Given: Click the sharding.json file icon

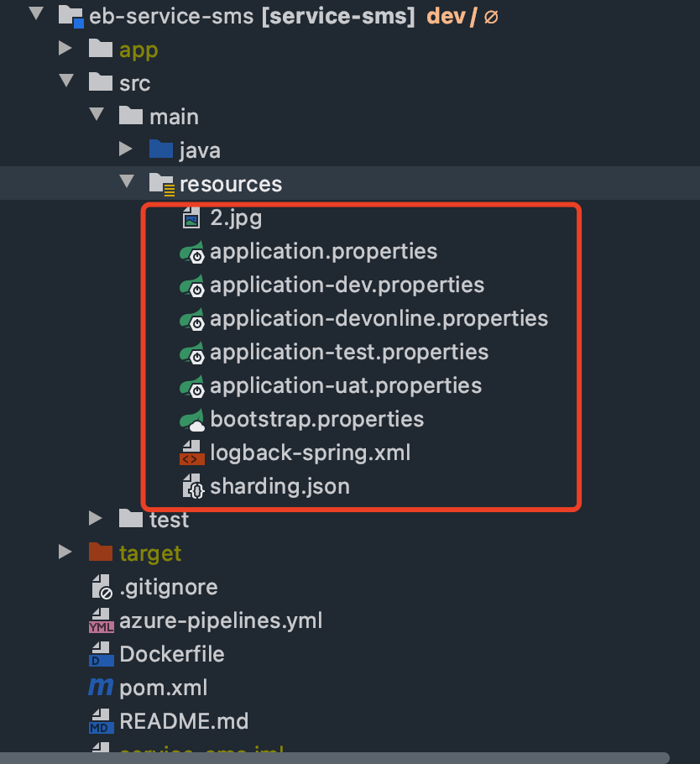Looking at the screenshot, I should (192, 486).
